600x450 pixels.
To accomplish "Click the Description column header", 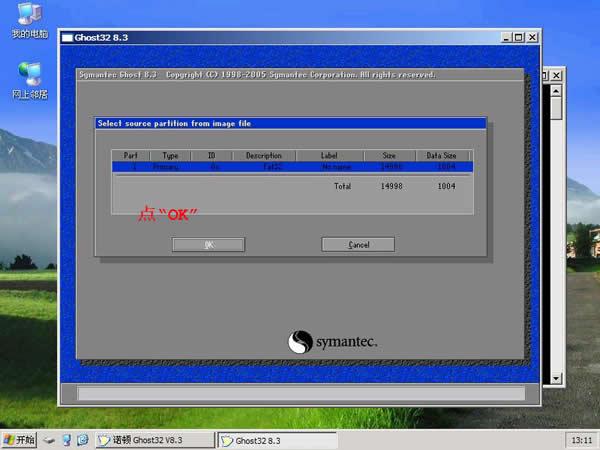I will click(x=264, y=155).
